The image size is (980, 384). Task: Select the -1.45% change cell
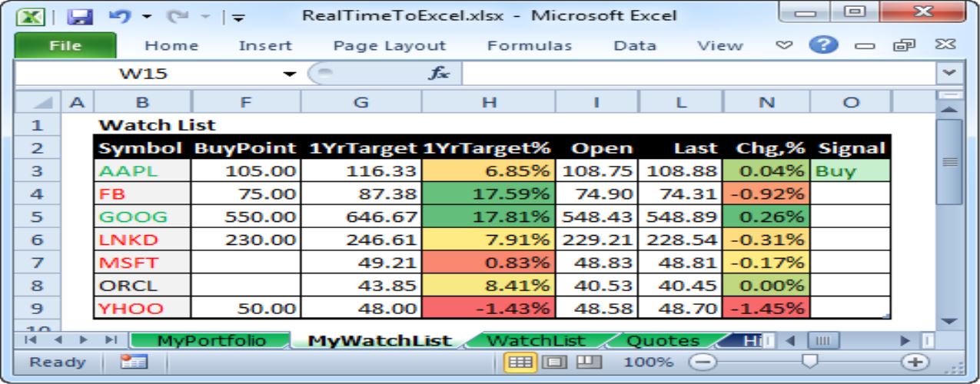click(x=766, y=309)
